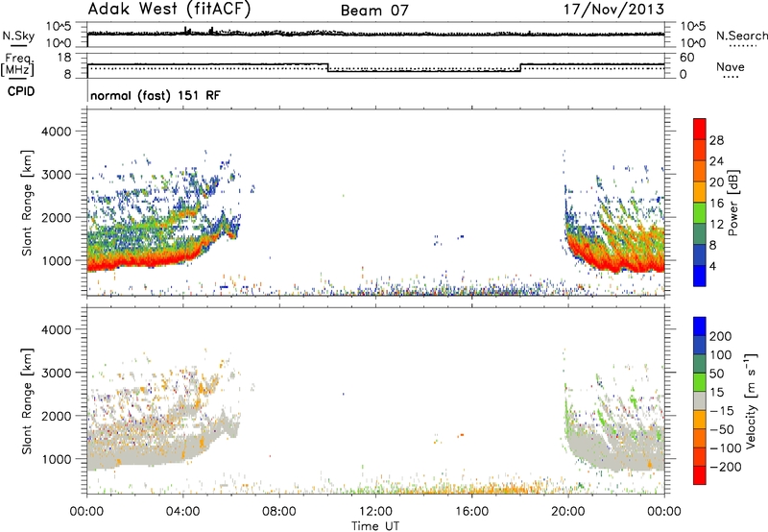768x532 pixels.
Task: Click the '28' tick on Power colorbar
Action: tap(716, 140)
